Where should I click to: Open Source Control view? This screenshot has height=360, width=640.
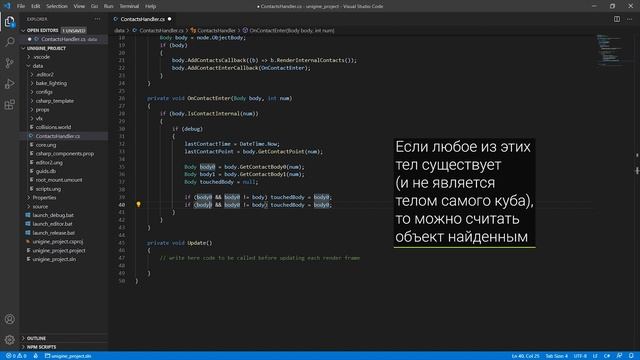9,63
